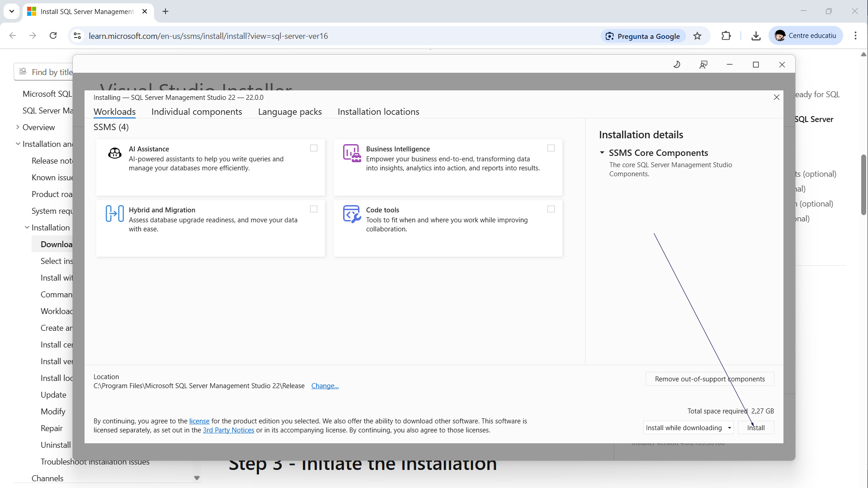This screenshot has height=488, width=868.
Task: Open the Language packs tab
Action: [290, 112]
